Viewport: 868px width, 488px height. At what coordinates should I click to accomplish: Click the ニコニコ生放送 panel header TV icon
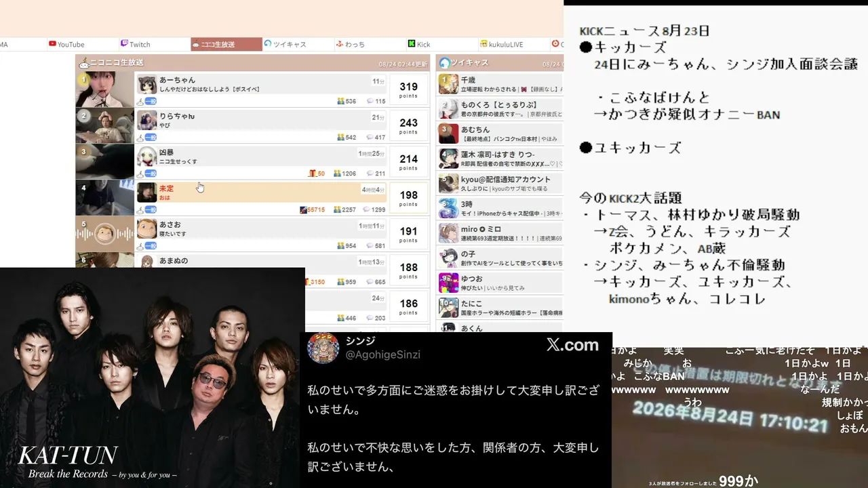(x=84, y=63)
